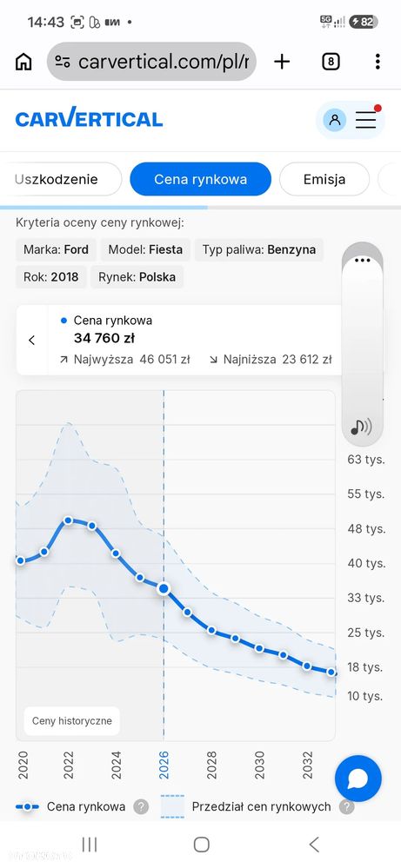
Task: Open the hamburger navigation menu
Action: coord(365,120)
